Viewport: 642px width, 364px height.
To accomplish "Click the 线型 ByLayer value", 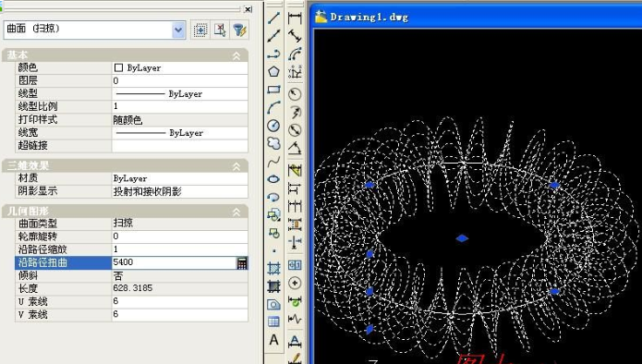I will point(180,94).
